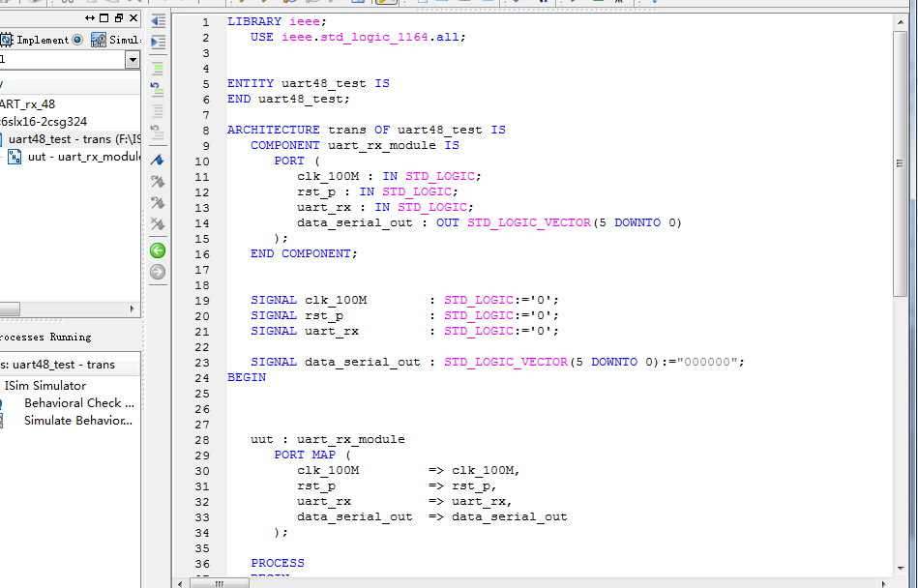The image size is (918, 588).
Task: Click the editor vertical scrollbar thumb
Action: pos(901,163)
